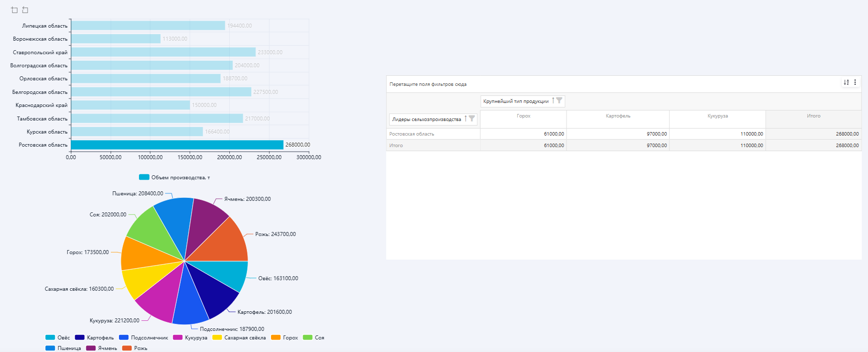Click the Ставропольский край bar
The height and width of the screenshot is (352, 868).
tap(163, 52)
